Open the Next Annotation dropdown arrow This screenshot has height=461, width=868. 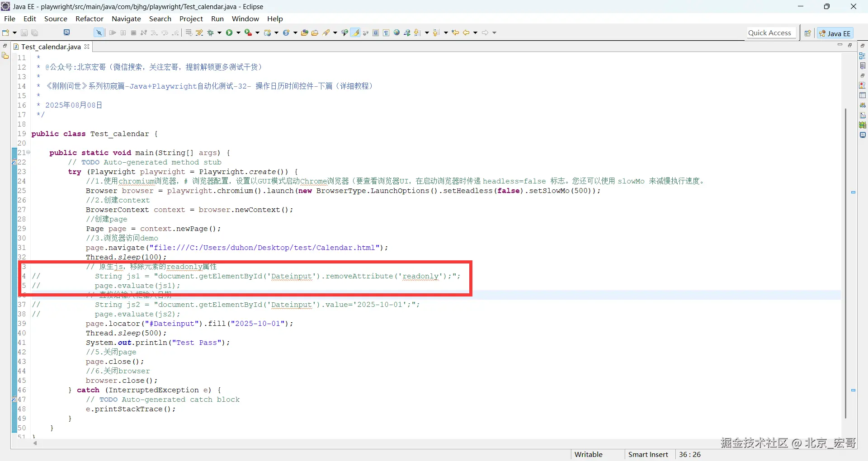coord(427,33)
